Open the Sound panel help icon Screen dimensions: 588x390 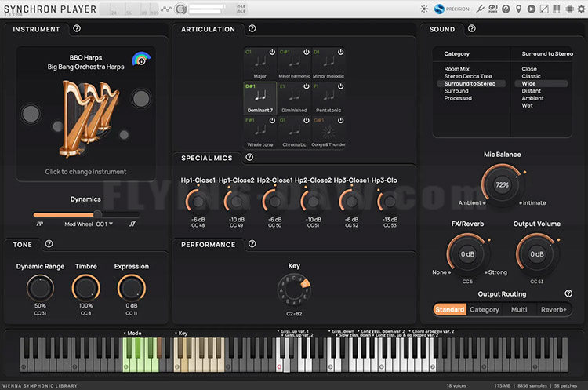pos(472,28)
